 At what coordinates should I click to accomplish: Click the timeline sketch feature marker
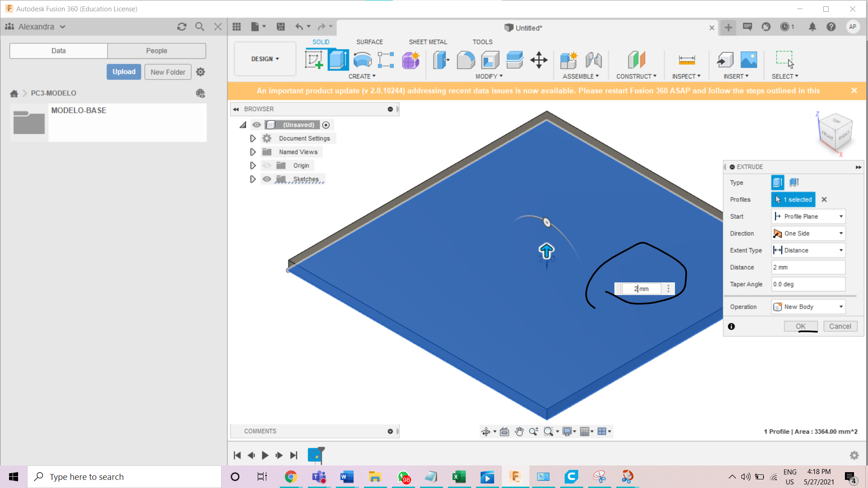[315, 455]
